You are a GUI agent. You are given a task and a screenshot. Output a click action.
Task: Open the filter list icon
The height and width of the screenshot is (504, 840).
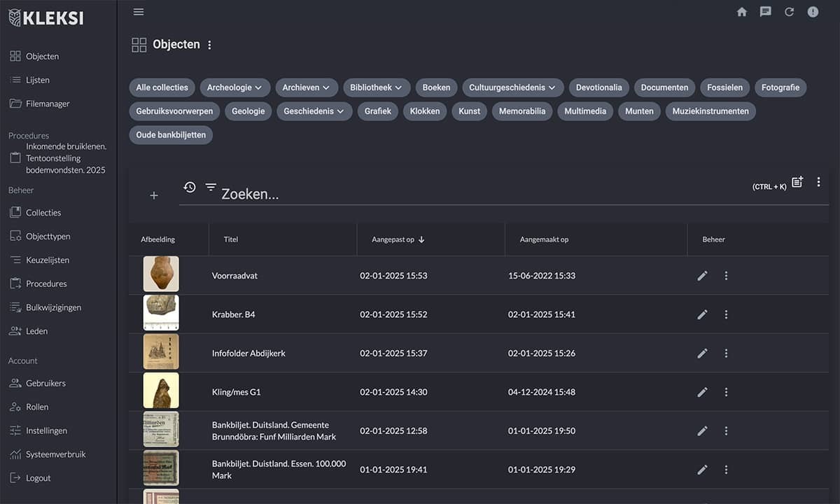(211, 187)
